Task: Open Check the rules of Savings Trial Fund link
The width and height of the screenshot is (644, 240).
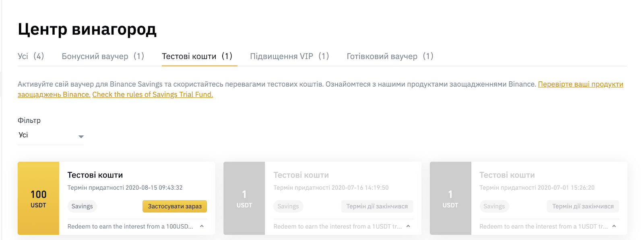Action: tap(153, 94)
